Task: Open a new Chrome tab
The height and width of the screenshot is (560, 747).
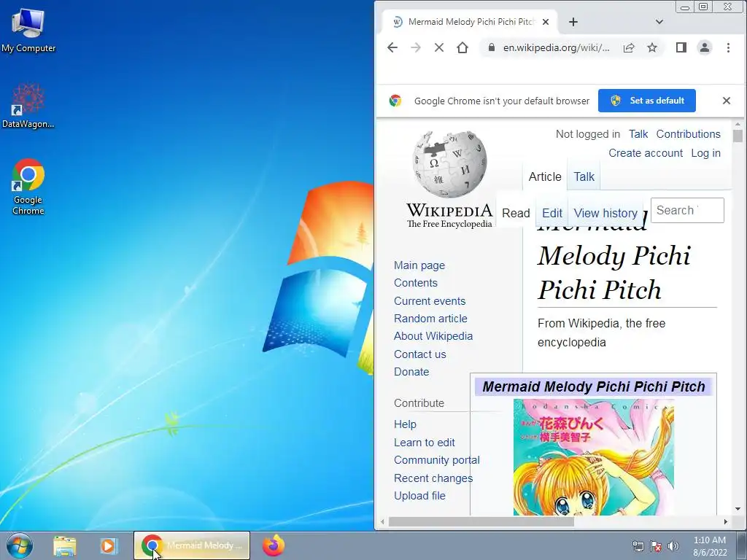Action: [x=573, y=22]
